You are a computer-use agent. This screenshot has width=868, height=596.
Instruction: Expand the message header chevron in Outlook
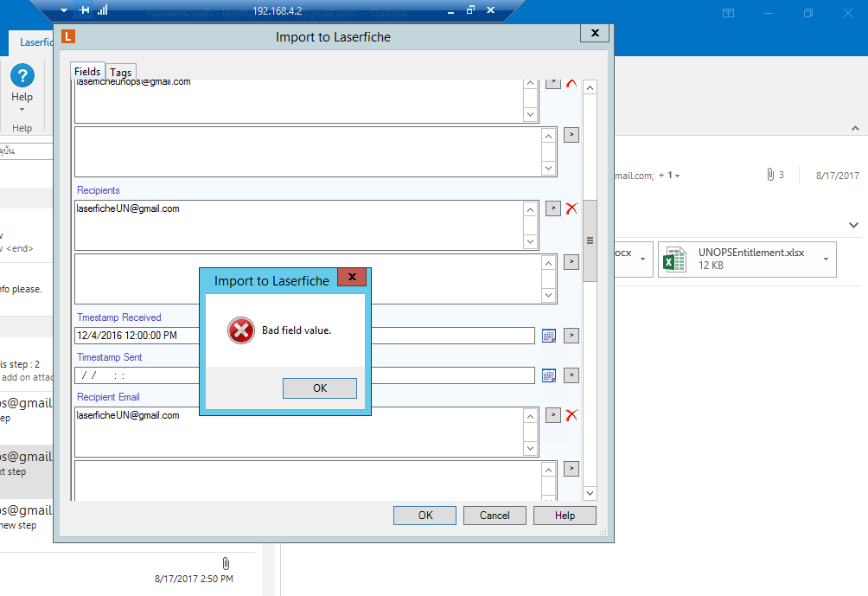coord(853,225)
